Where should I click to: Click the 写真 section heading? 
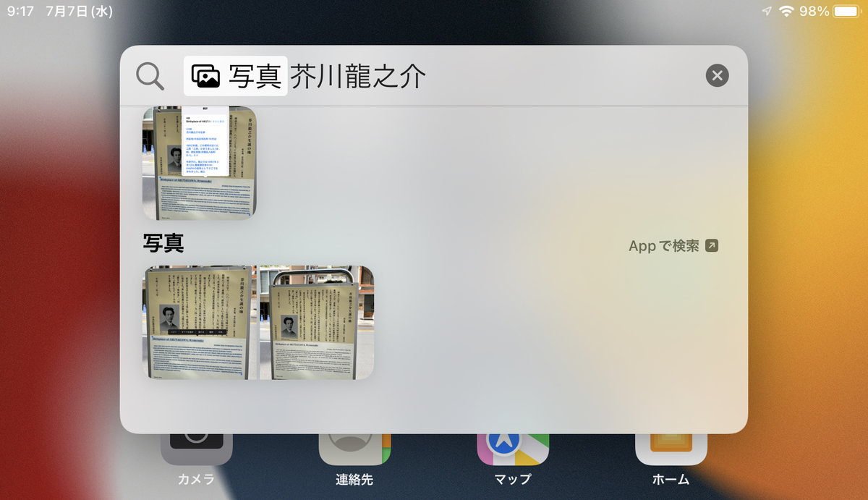[x=163, y=244]
